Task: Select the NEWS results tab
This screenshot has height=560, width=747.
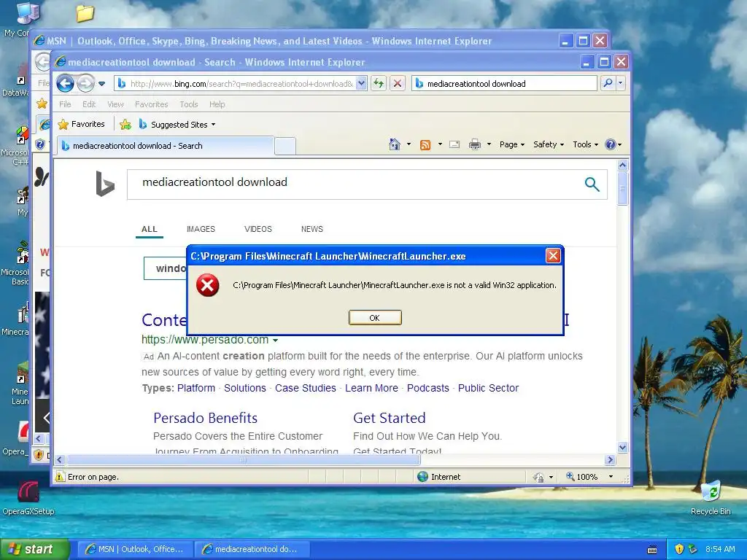Action: (x=312, y=229)
